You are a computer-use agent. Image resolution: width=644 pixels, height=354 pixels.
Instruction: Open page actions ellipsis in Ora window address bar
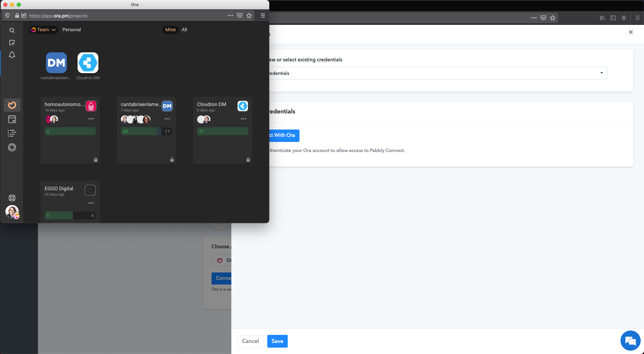tap(230, 15)
